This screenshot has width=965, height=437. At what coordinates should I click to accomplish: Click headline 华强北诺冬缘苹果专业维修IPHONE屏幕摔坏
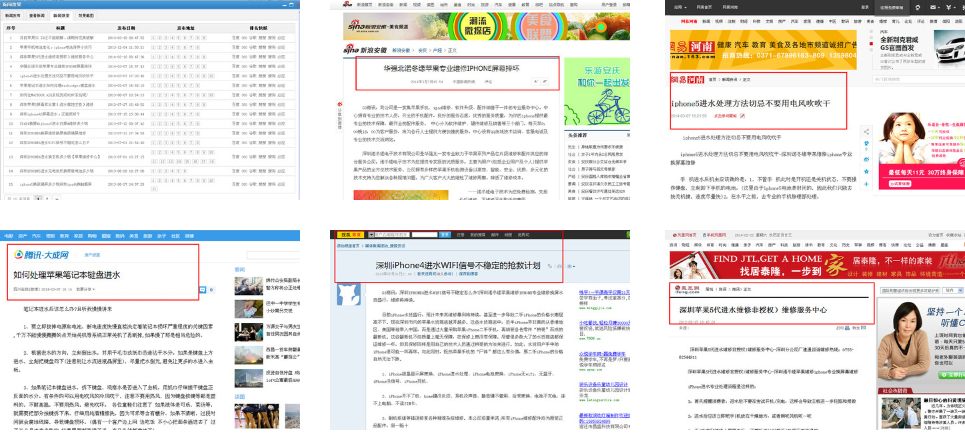tap(451, 69)
